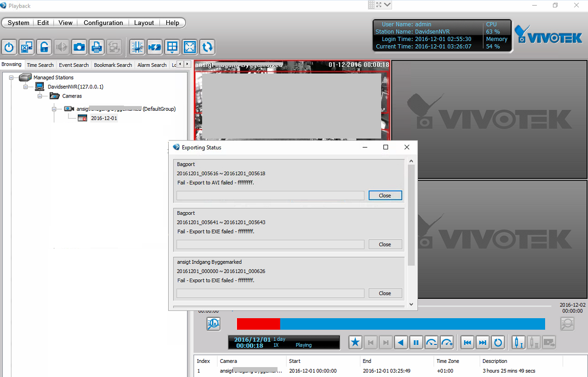The image size is (588, 377).
Task: Add a bookmark with the star icon
Action: point(355,343)
